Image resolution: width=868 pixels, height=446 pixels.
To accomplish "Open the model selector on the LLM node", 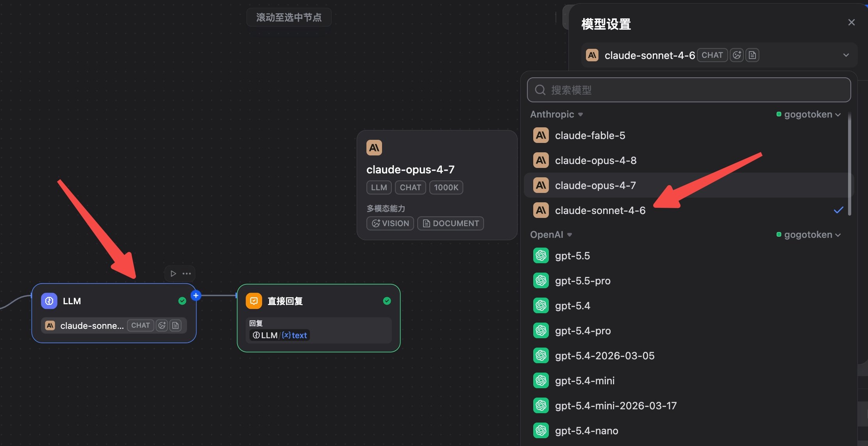I will click(114, 325).
